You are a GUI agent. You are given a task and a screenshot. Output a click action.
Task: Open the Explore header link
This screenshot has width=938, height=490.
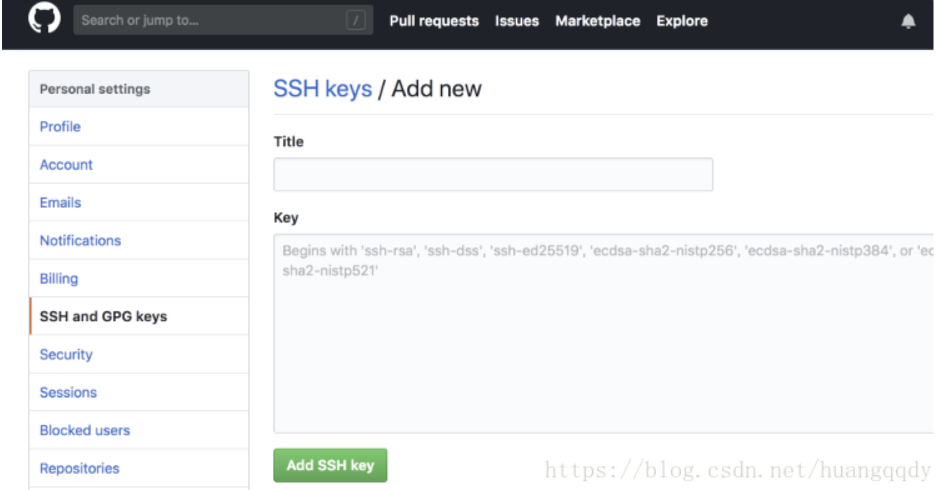[x=682, y=21]
